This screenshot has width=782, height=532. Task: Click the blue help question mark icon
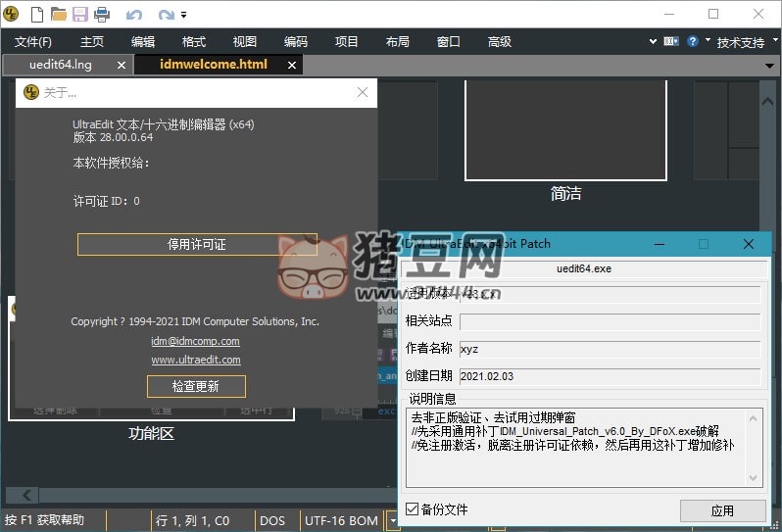click(x=693, y=41)
